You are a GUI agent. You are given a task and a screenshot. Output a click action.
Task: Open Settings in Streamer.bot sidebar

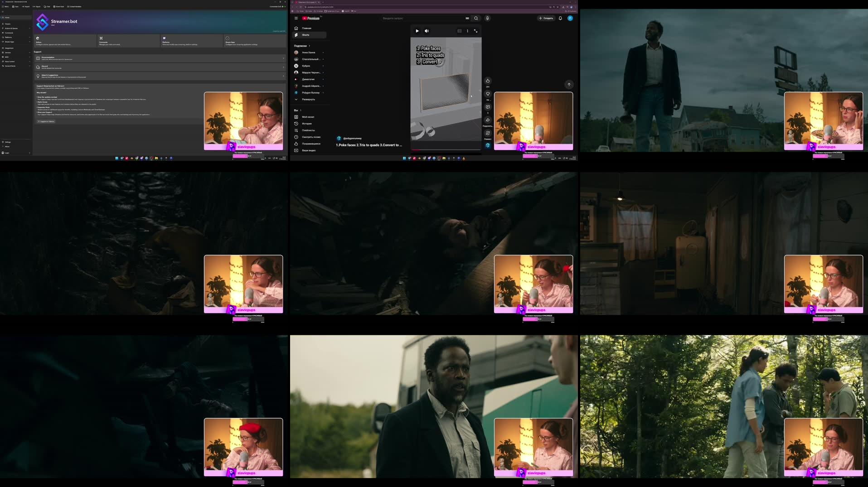[x=8, y=142]
